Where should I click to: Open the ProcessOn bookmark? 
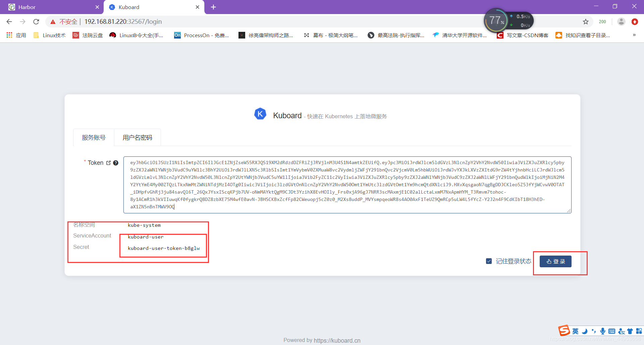point(202,35)
